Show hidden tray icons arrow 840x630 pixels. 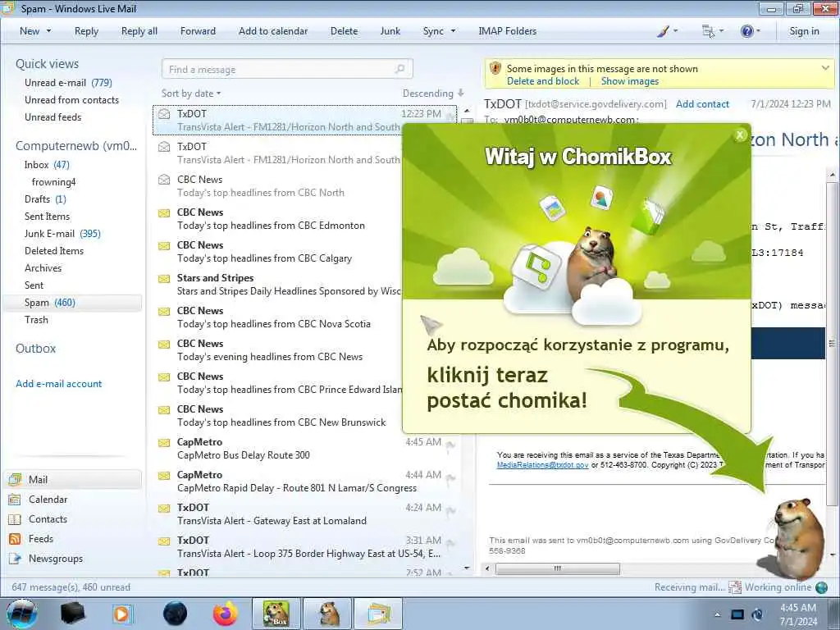pyautogui.click(x=717, y=614)
